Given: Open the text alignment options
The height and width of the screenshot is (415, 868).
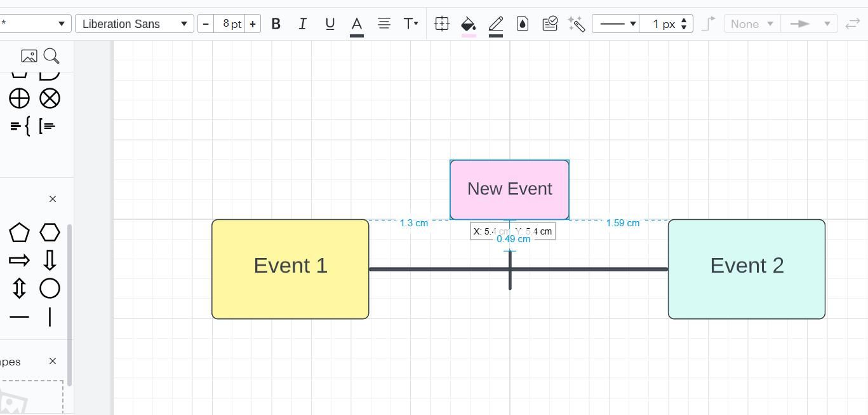Looking at the screenshot, I should pos(384,24).
